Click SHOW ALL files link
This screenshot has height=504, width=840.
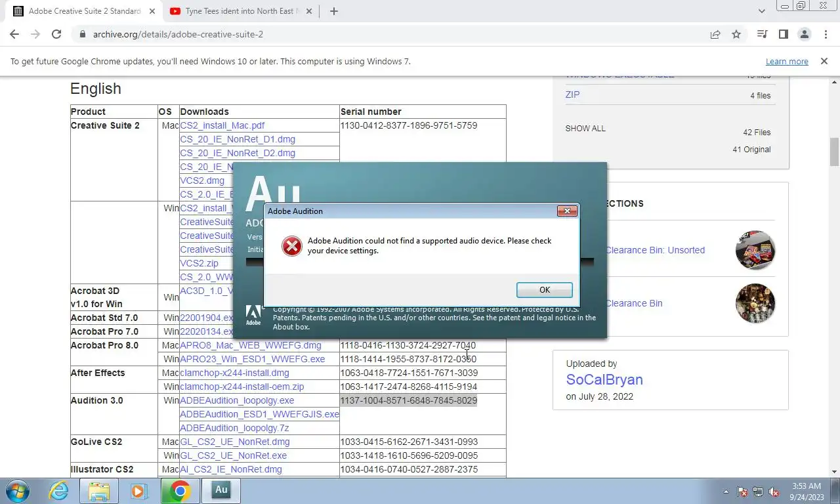(x=585, y=129)
